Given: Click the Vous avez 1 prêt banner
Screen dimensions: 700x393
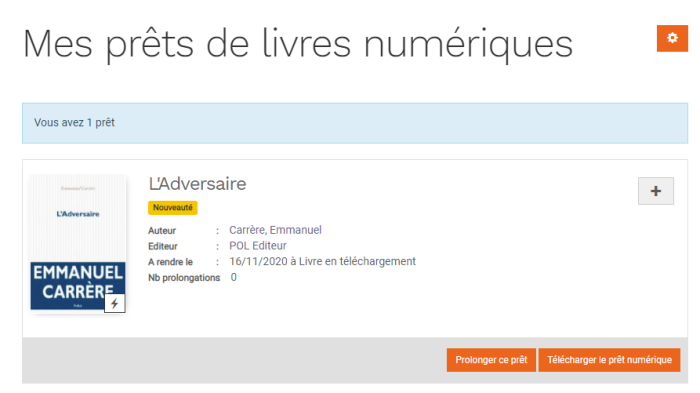Looking at the screenshot, I should 355,123.
